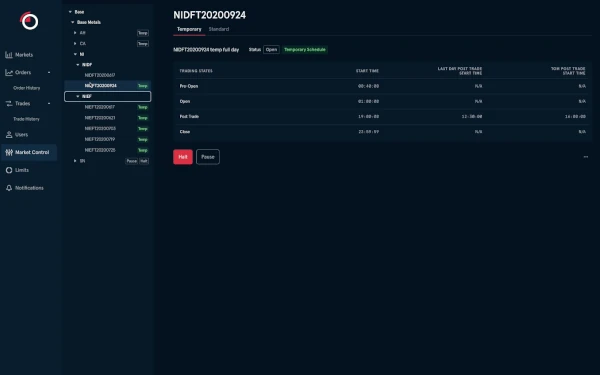Click the Trades swap arrows icon

[x=9, y=103]
